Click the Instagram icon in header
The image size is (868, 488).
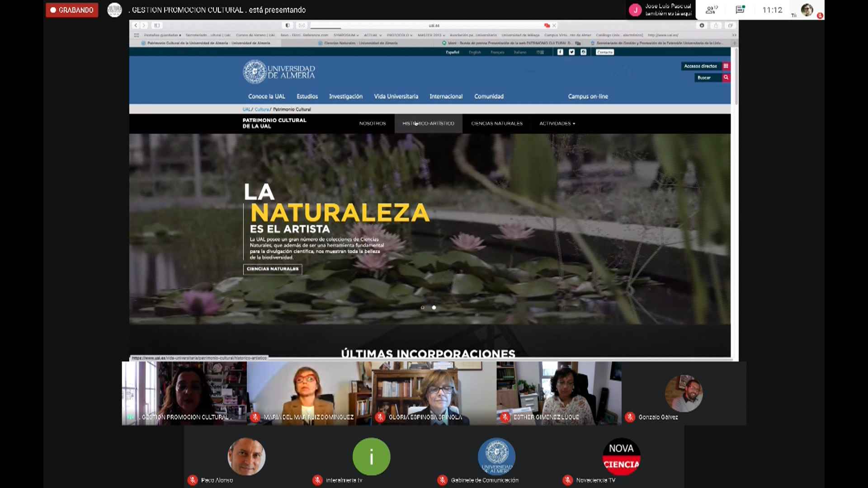[584, 52]
